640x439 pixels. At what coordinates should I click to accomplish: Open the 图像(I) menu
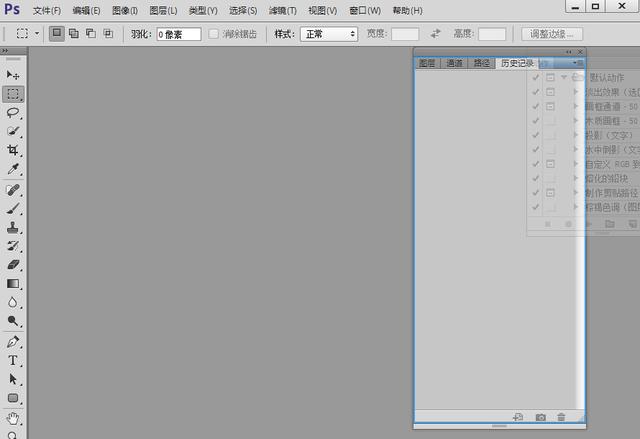coord(125,11)
